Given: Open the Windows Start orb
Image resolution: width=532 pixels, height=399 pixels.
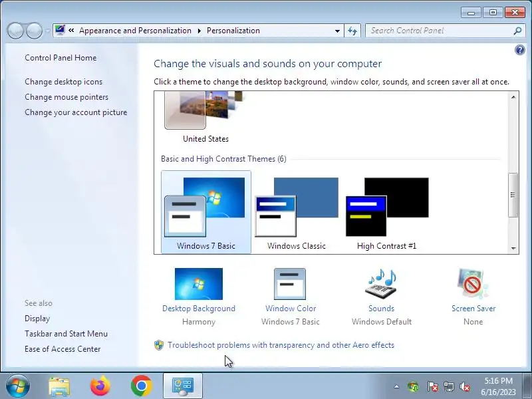Looking at the screenshot, I should pos(18,386).
